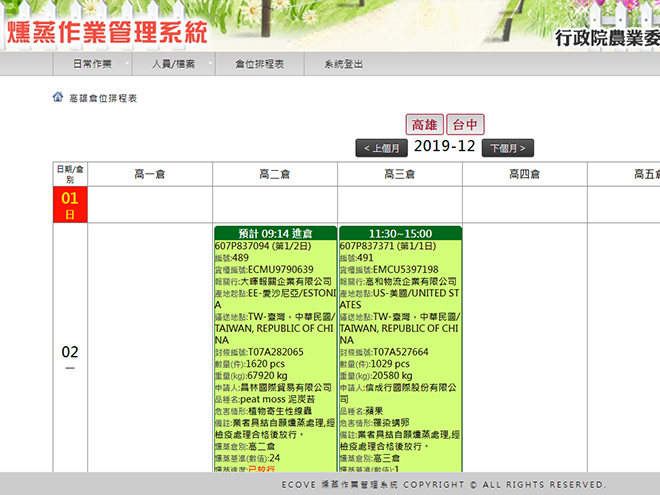Open the 預計 09:14 進倉 schedule card

(275, 233)
